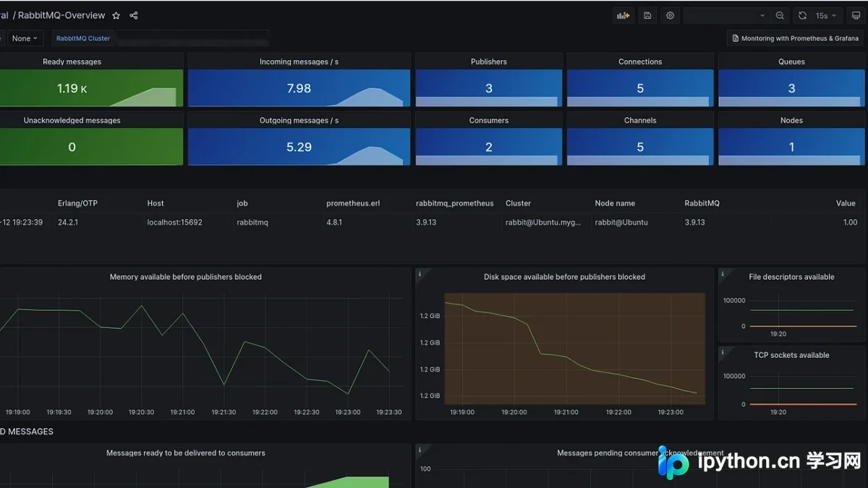Click the share dashboard icon

[134, 15]
